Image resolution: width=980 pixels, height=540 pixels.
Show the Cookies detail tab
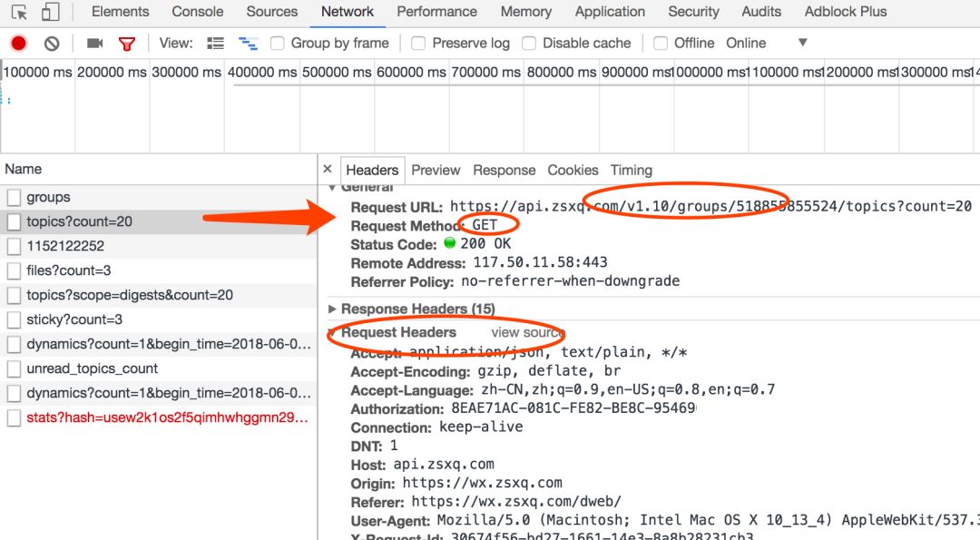pyautogui.click(x=573, y=170)
